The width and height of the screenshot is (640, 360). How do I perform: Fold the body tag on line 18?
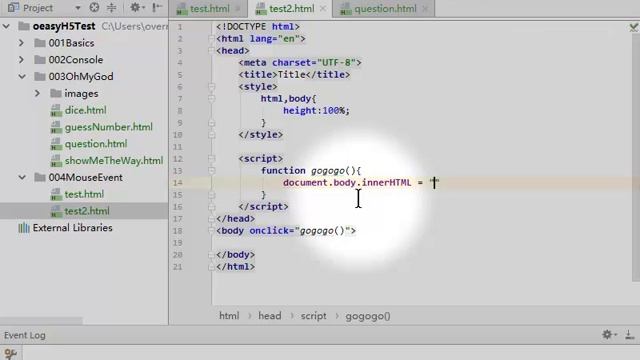(x=211, y=231)
